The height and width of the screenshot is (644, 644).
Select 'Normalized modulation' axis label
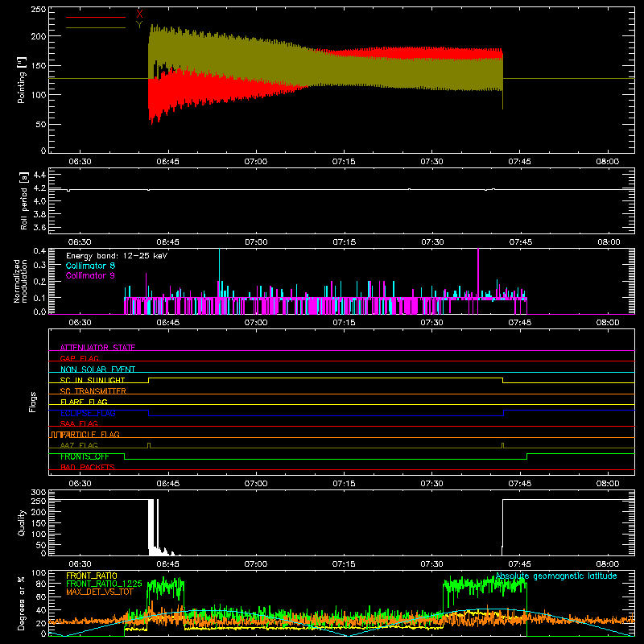(21, 281)
